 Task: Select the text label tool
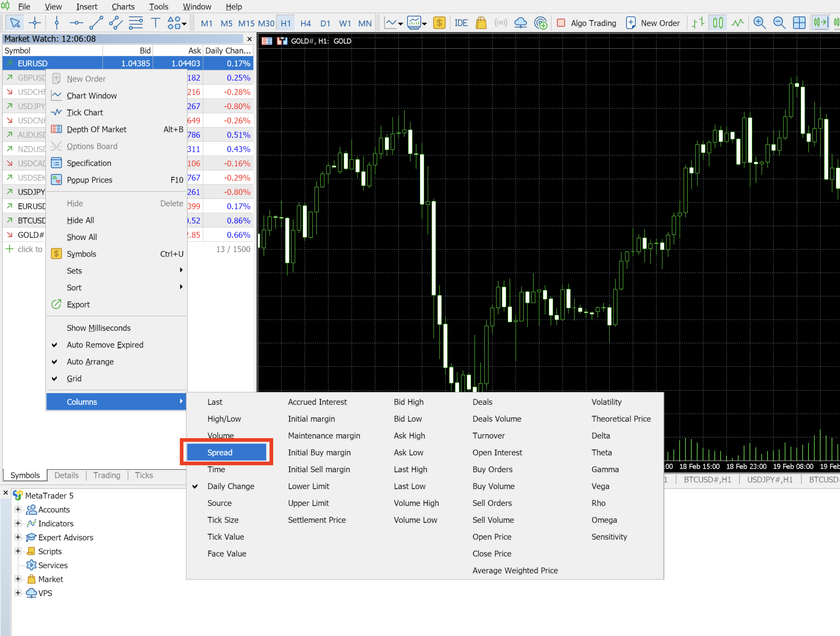click(x=155, y=23)
